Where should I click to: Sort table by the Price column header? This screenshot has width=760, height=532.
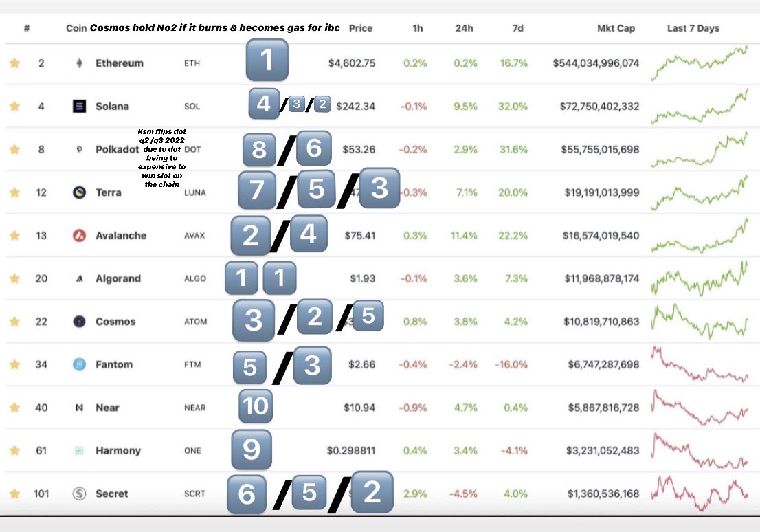[x=361, y=28]
